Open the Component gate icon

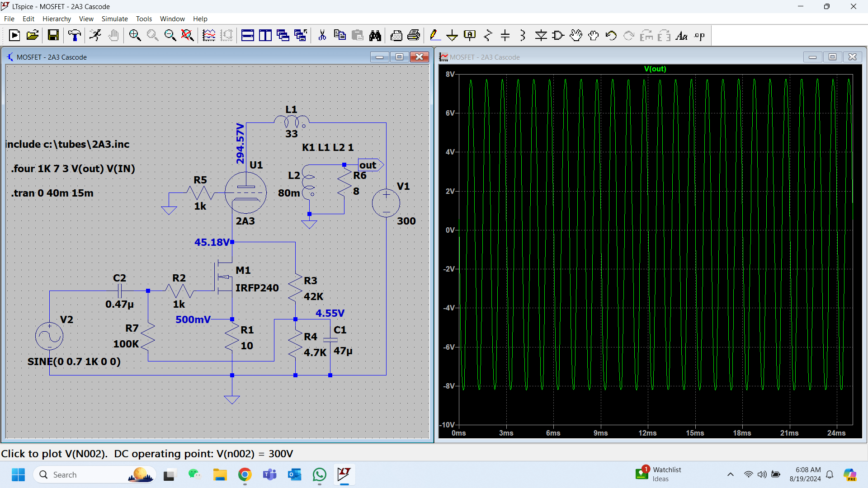(558, 35)
